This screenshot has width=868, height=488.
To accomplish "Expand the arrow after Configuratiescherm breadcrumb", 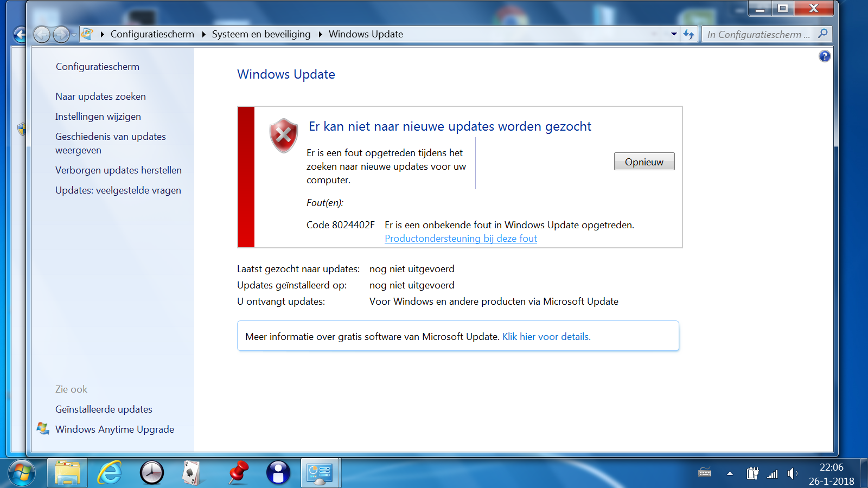I will coord(203,34).
